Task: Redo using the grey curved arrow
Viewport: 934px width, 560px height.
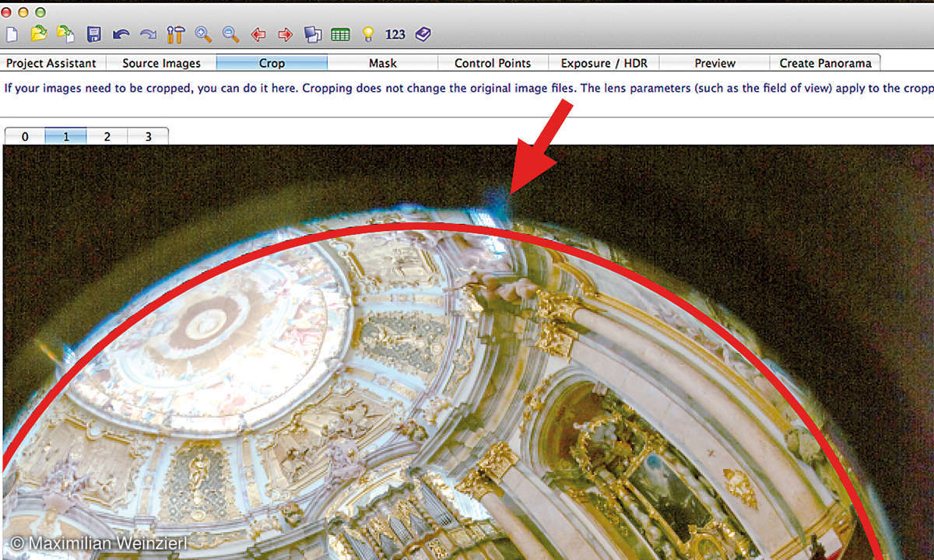Action: coord(148,34)
